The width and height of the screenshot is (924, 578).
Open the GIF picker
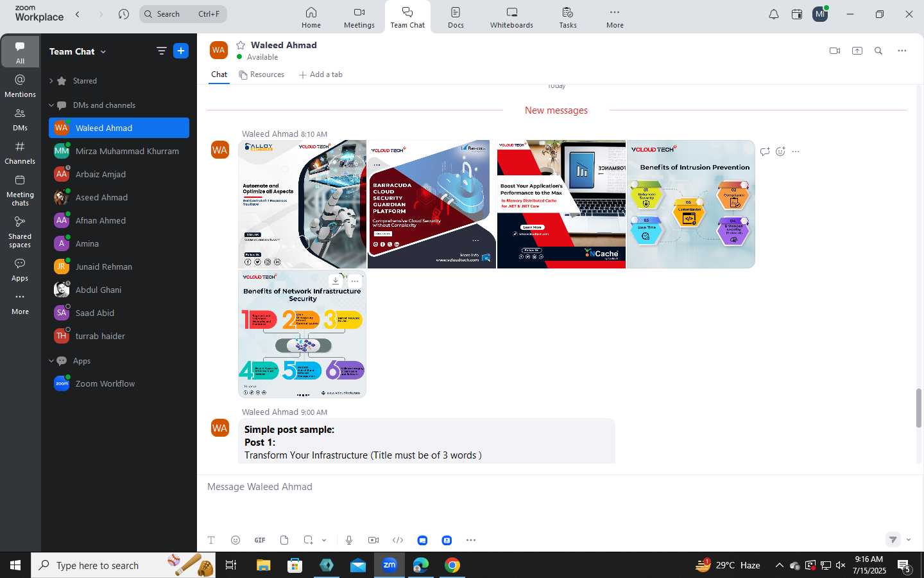click(260, 540)
